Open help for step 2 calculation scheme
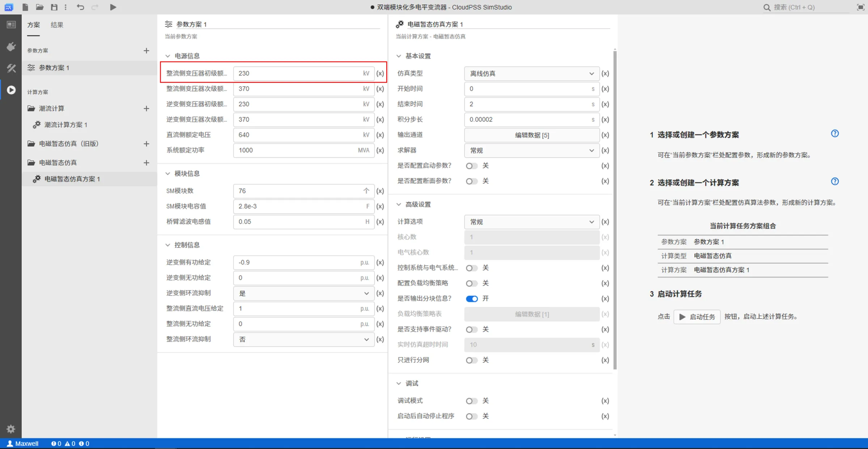 [835, 181]
